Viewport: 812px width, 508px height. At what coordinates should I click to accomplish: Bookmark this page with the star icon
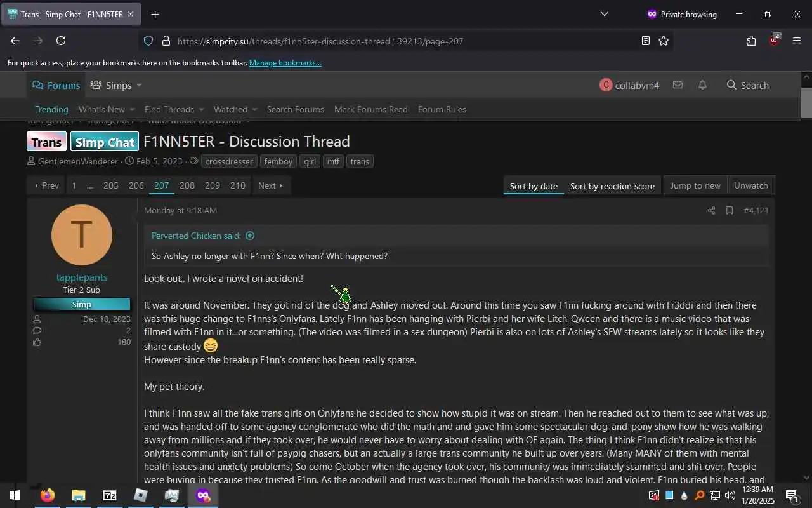664,41
